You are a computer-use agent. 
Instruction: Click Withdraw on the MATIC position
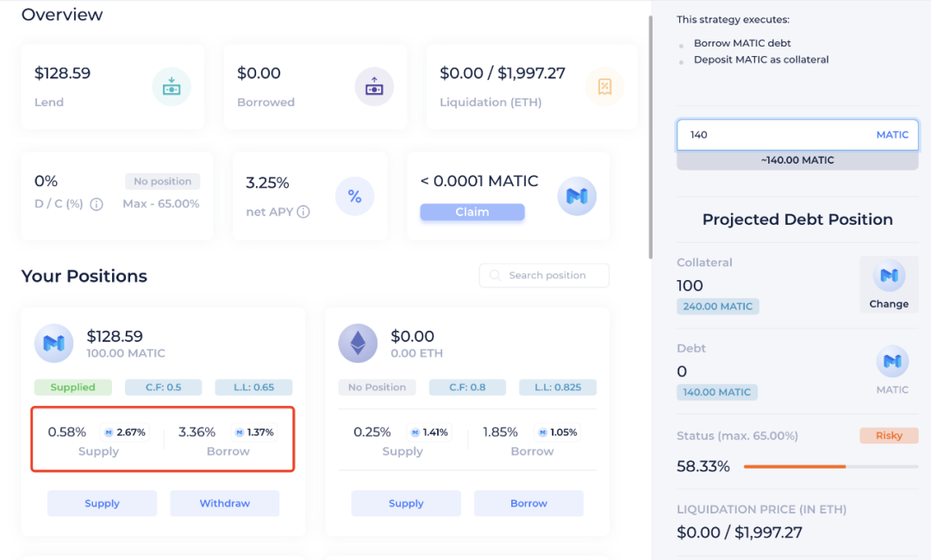pos(224,503)
